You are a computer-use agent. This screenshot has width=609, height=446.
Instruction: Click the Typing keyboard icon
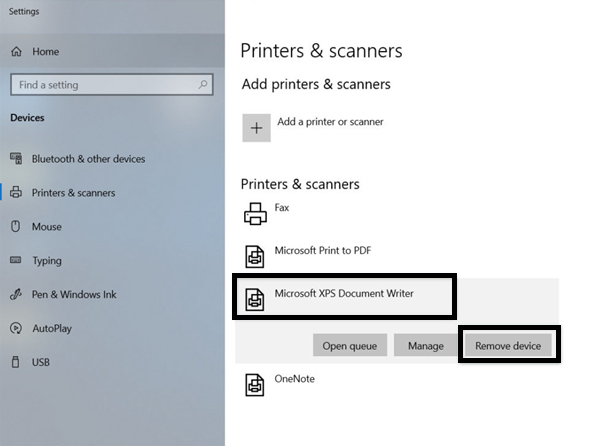16,260
